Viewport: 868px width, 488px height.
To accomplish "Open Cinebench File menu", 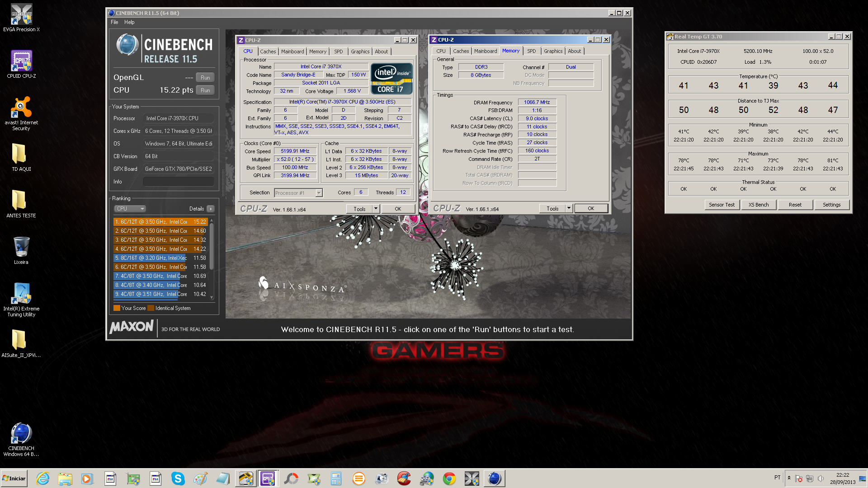I will point(114,22).
